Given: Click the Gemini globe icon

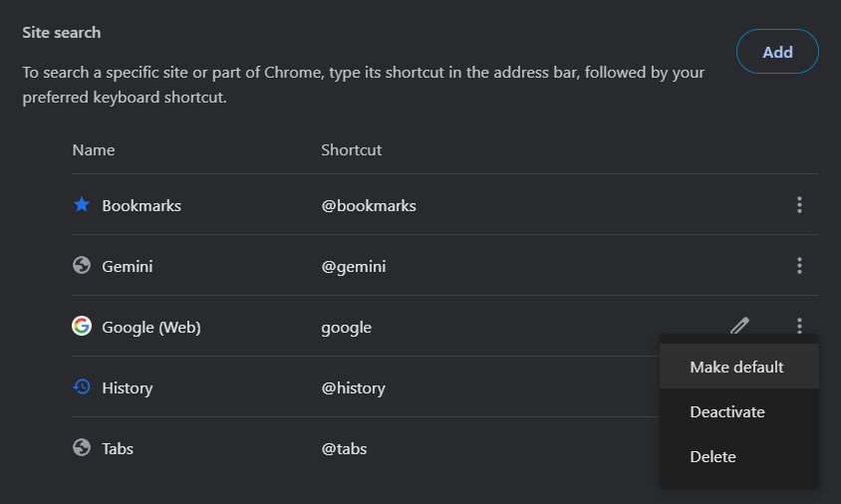Looking at the screenshot, I should tap(82, 265).
